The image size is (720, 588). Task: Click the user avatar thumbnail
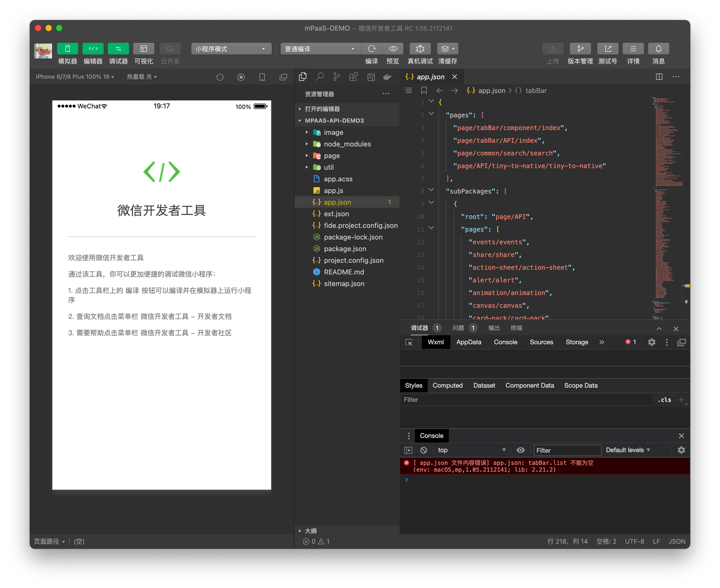(43, 51)
